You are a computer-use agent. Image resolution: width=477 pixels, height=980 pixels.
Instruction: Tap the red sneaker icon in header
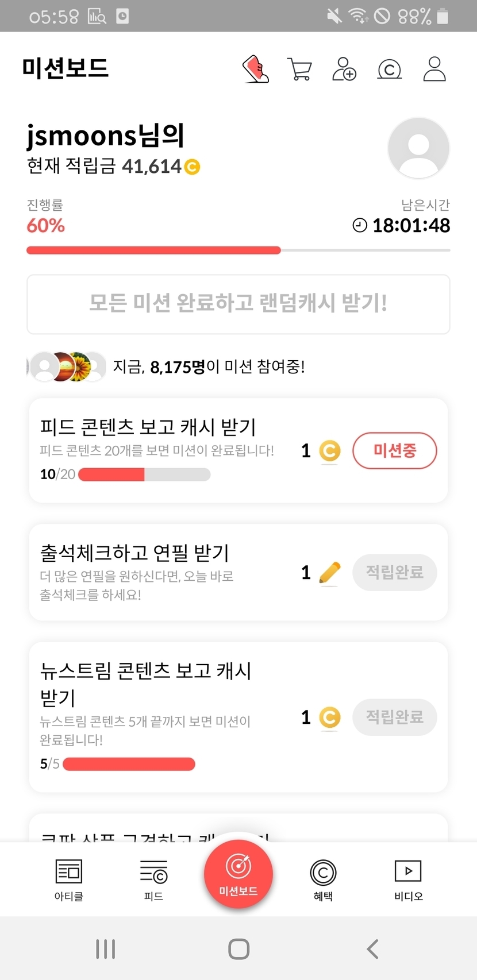pyautogui.click(x=256, y=70)
